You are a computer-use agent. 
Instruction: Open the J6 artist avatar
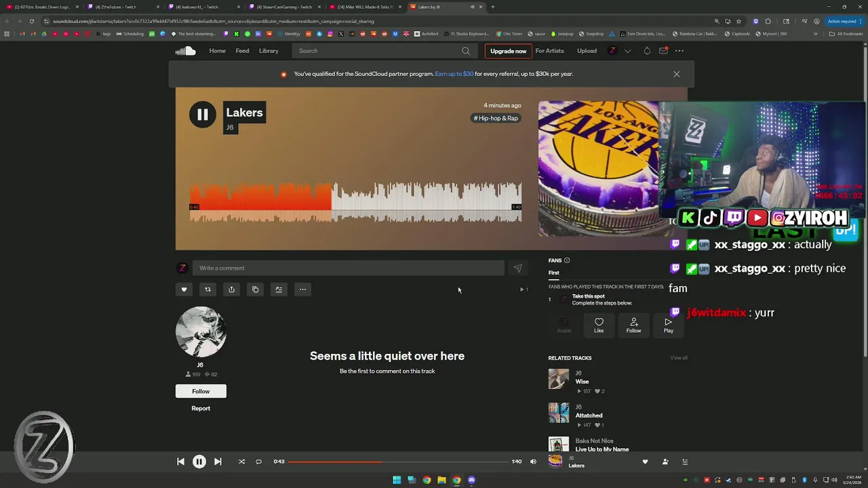coord(201,331)
